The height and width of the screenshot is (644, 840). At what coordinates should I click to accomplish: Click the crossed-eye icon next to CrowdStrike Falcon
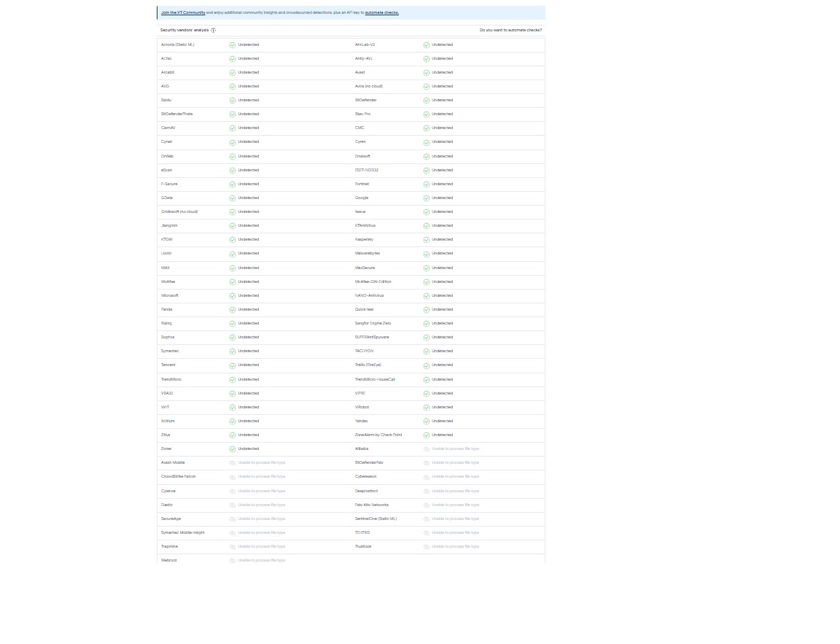233,478
